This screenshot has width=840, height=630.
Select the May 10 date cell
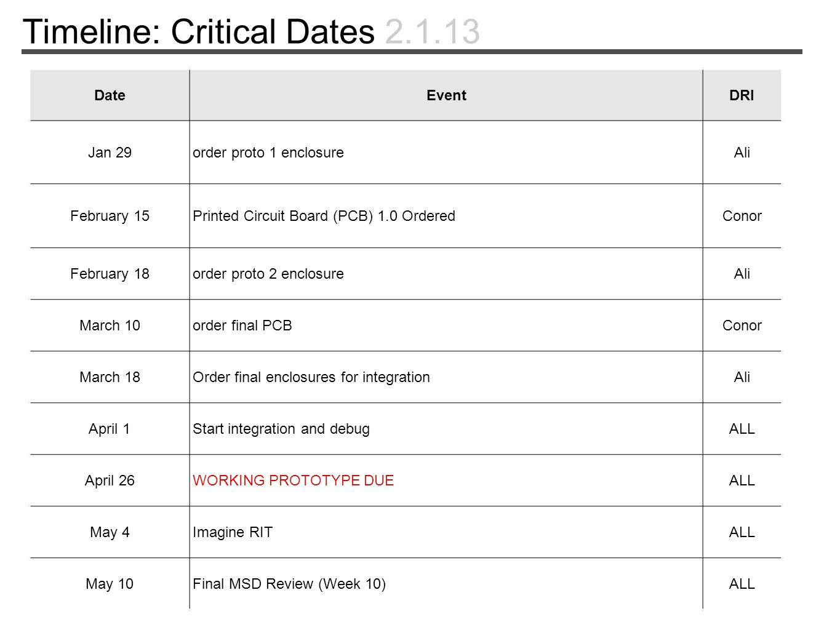point(110,584)
